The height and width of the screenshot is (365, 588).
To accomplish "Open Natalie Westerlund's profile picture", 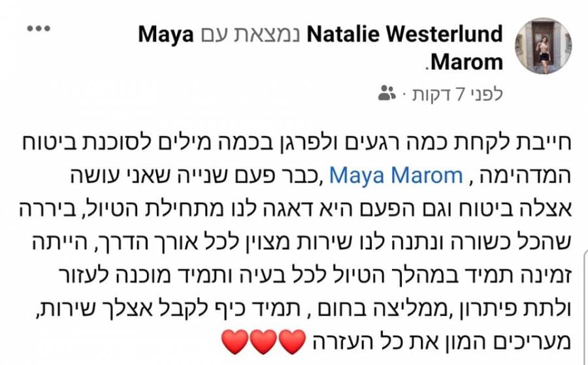I will coord(544,46).
